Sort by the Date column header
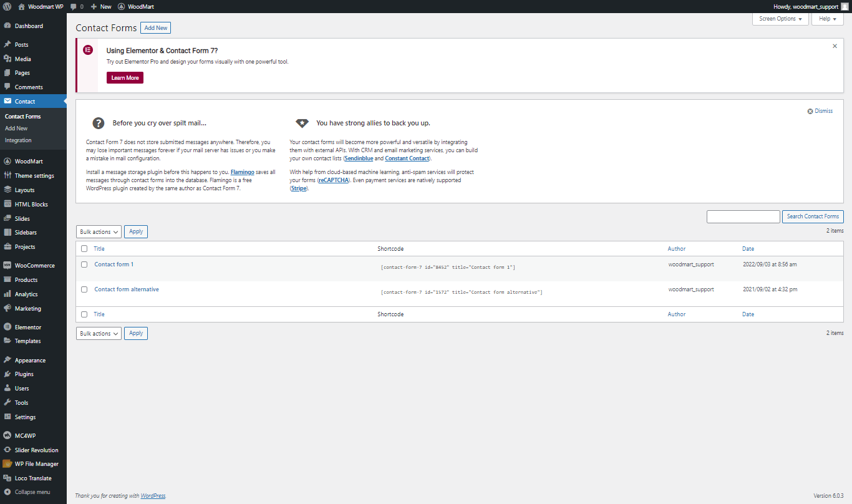852x504 pixels. pyautogui.click(x=748, y=249)
